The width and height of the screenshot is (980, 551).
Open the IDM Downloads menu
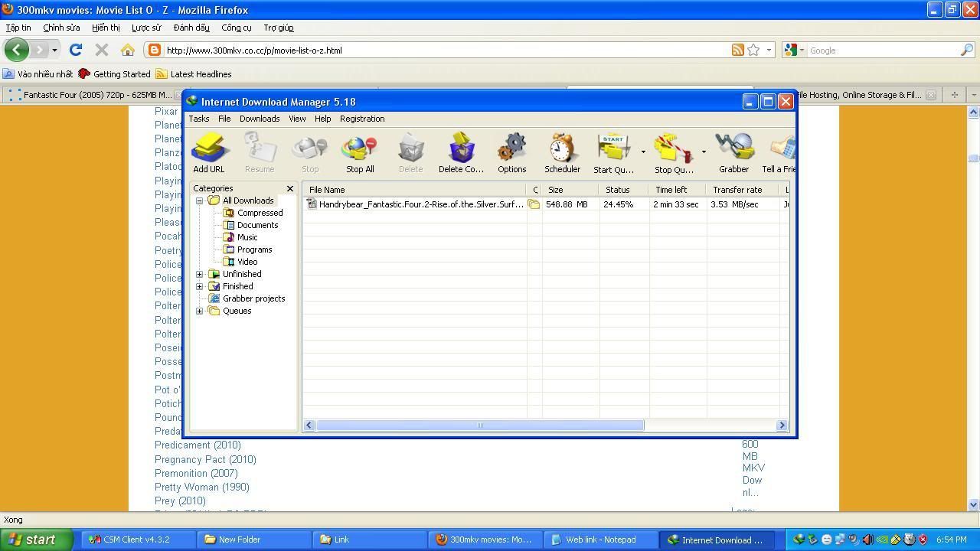pos(260,119)
